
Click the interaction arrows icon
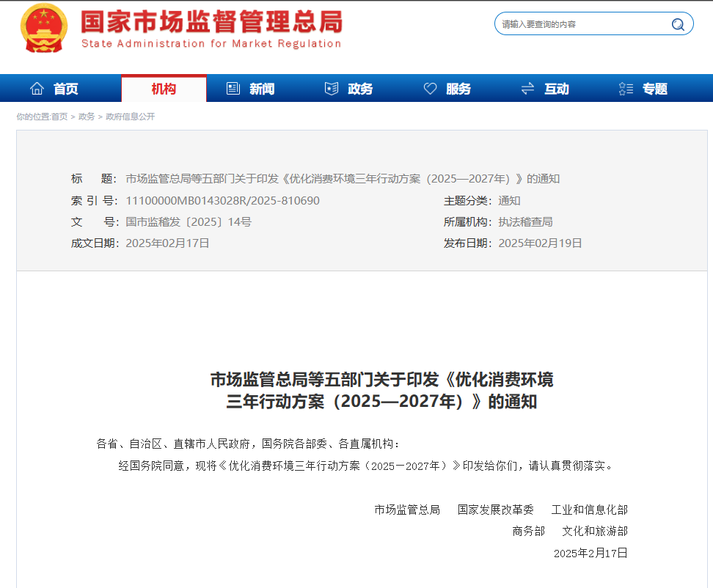527,89
